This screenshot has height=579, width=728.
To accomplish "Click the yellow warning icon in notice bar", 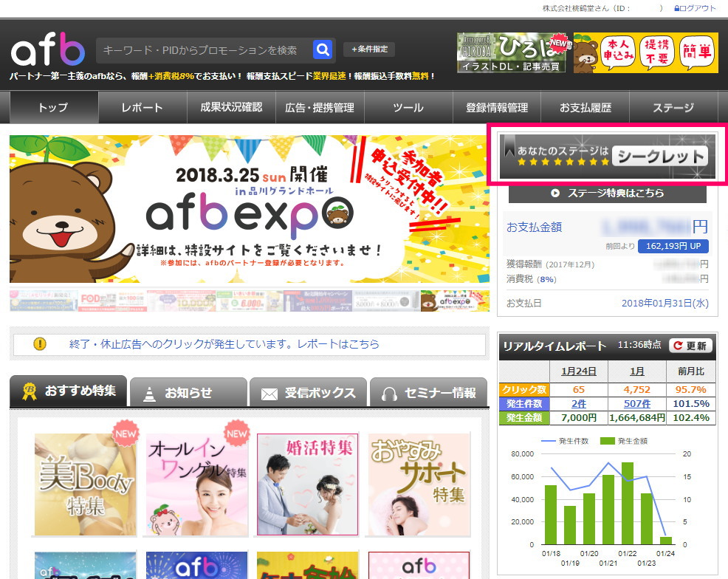I will [x=40, y=344].
